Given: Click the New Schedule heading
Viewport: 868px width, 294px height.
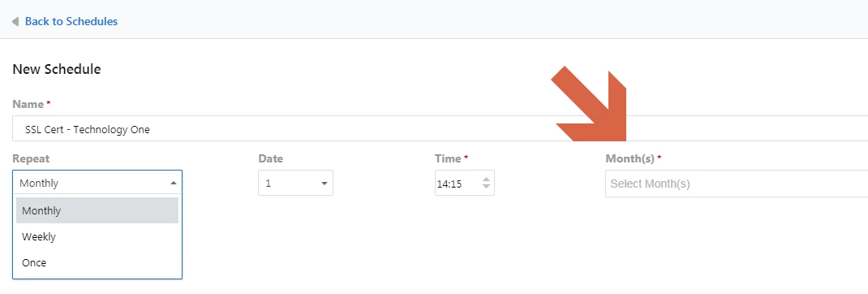Looking at the screenshot, I should point(57,69).
